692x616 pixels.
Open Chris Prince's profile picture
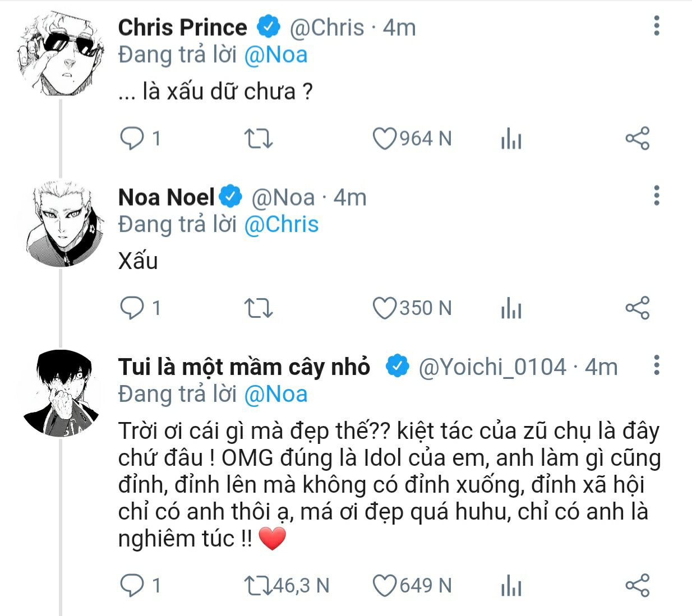[x=61, y=53]
